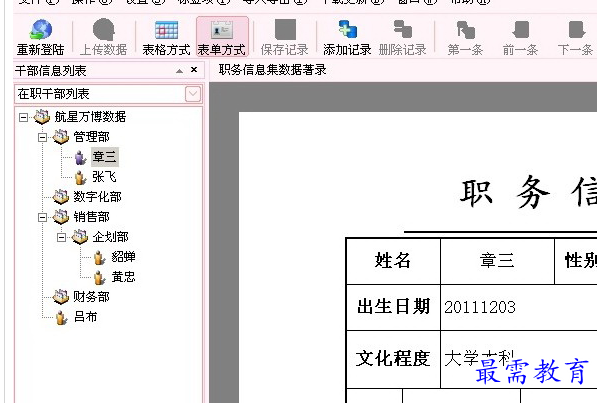Select 貂蝉 in the tree

[x=123, y=256]
